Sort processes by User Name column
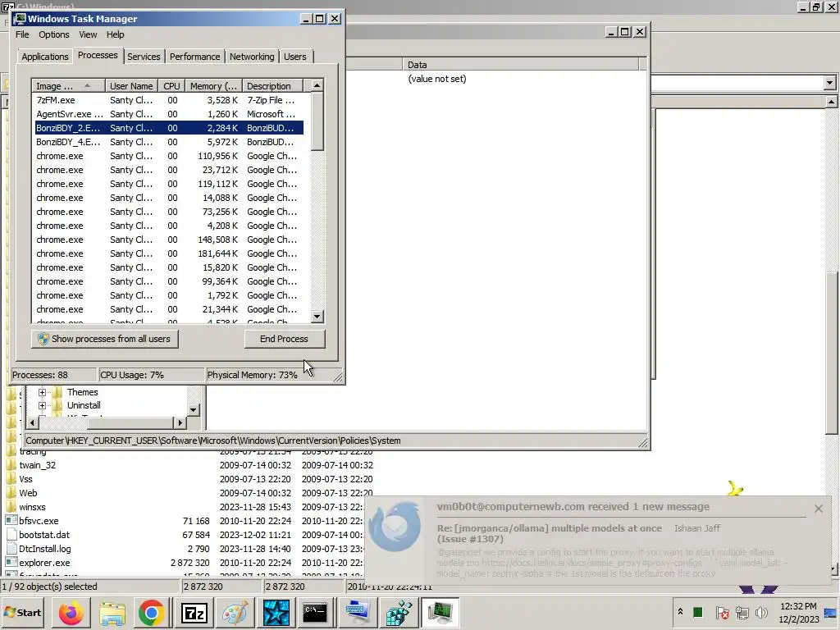Viewport: 840px width, 630px height. click(x=131, y=86)
